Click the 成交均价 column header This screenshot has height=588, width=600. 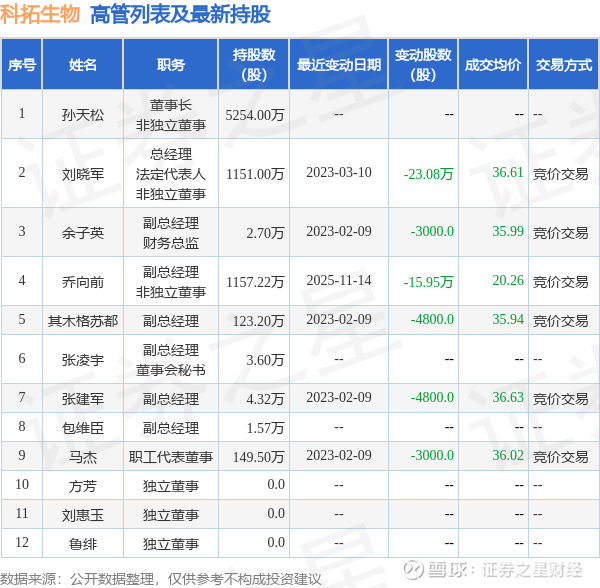493,64
